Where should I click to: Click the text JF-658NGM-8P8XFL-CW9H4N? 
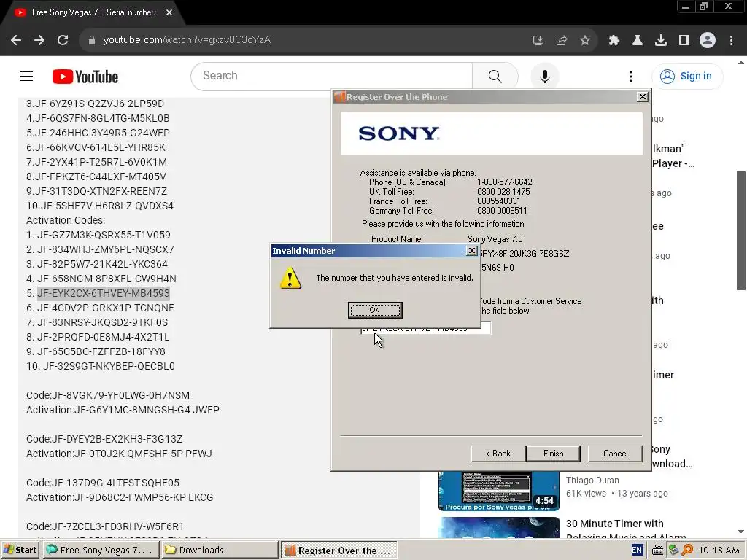pyautogui.click(x=107, y=279)
